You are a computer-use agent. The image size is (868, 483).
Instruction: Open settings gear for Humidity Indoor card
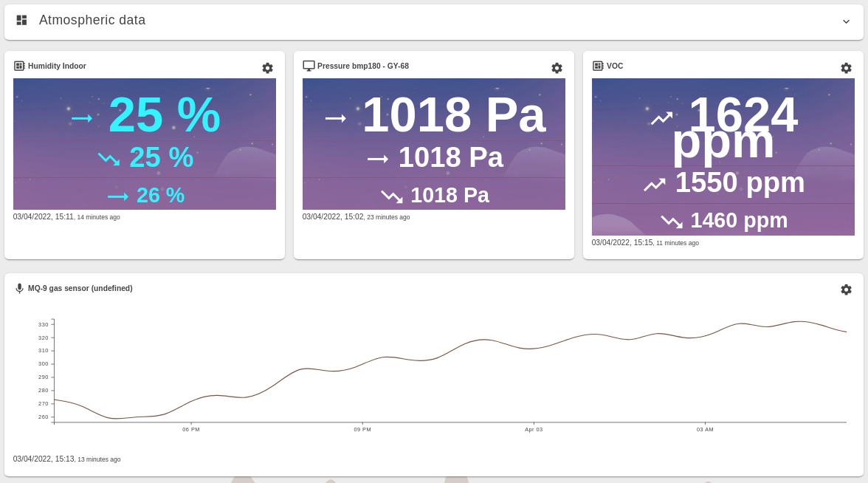tap(267, 68)
